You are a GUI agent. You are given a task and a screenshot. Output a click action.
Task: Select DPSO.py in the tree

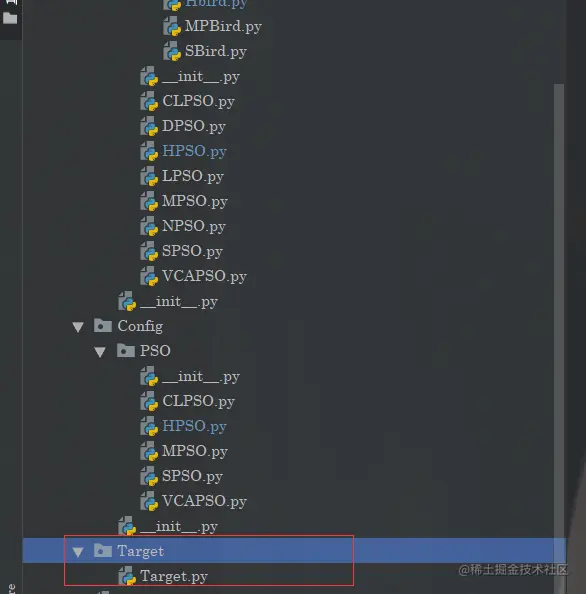(194, 127)
